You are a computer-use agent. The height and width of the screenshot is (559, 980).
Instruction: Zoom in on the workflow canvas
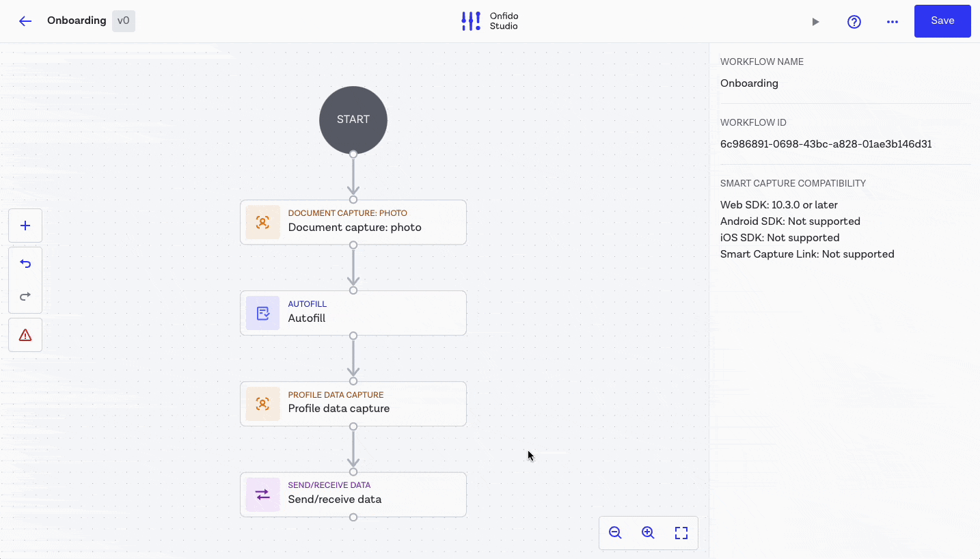(x=648, y=532)
